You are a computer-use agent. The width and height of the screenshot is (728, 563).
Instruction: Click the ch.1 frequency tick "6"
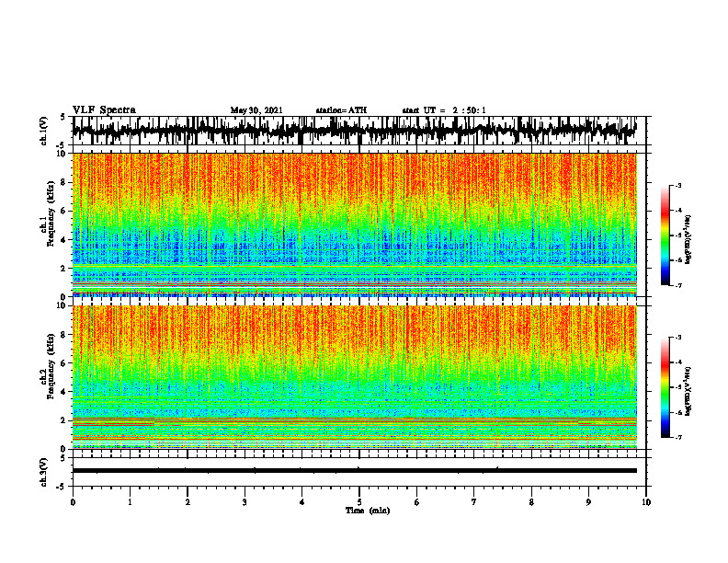click(64, 212)
